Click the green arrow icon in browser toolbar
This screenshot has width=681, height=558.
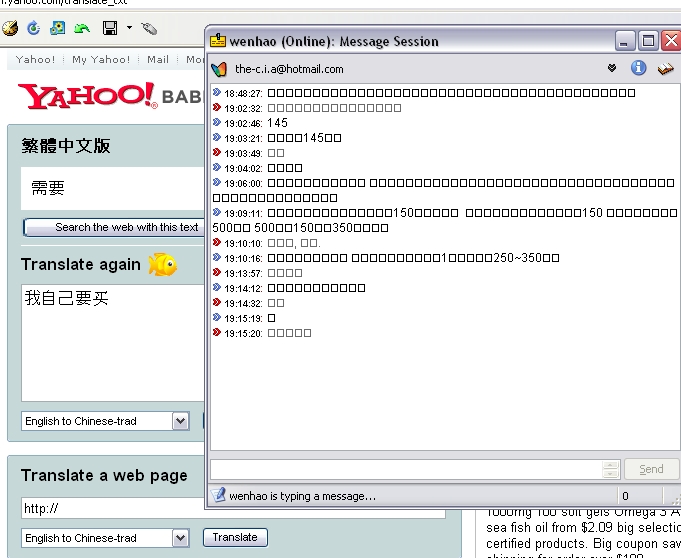pyautogui.click(x=82, y=29)
